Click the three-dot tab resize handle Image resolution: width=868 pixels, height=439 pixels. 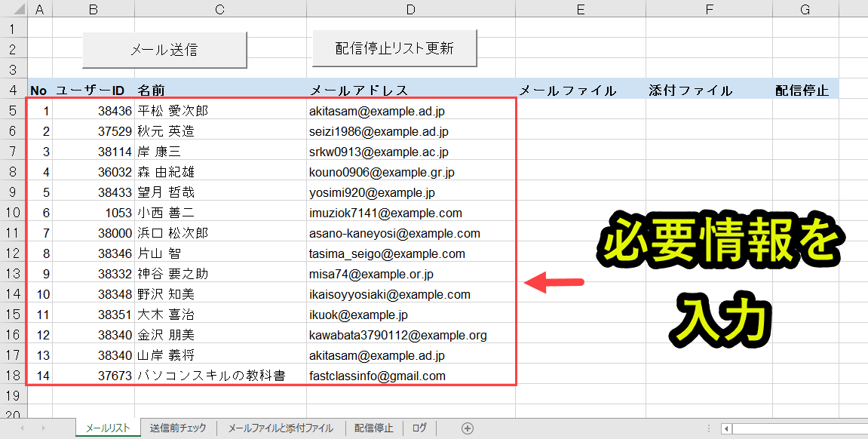tap(707, 428)
